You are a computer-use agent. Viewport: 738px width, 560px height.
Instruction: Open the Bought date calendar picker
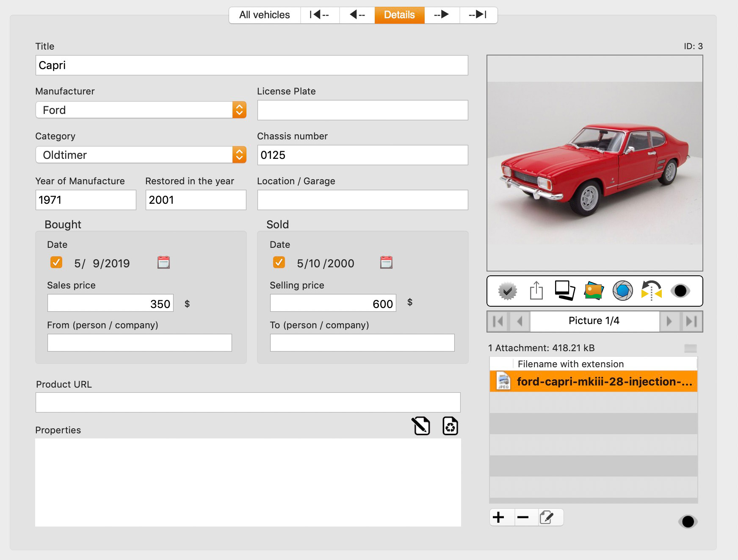point(163,262)
